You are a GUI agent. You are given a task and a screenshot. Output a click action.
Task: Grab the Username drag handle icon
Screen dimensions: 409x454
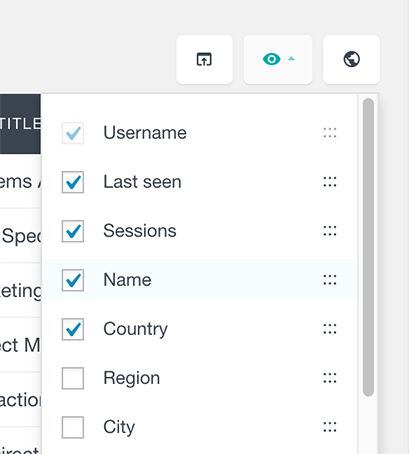click(330, 133)
